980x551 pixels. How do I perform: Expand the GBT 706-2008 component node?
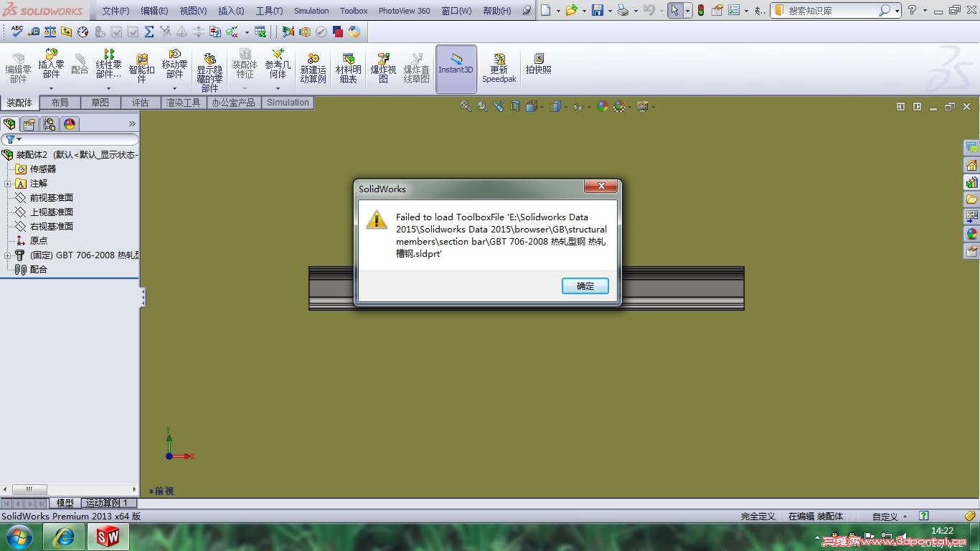(7, 255)
